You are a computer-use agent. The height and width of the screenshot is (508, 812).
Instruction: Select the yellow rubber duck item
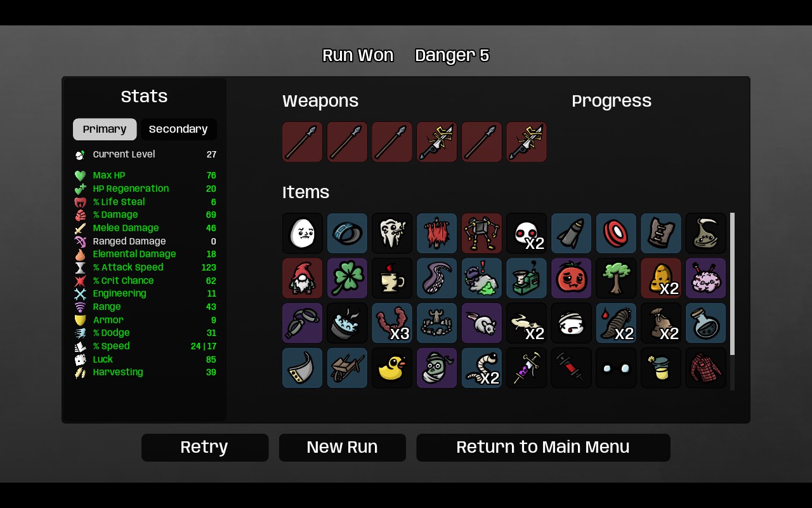pos(392,368)
